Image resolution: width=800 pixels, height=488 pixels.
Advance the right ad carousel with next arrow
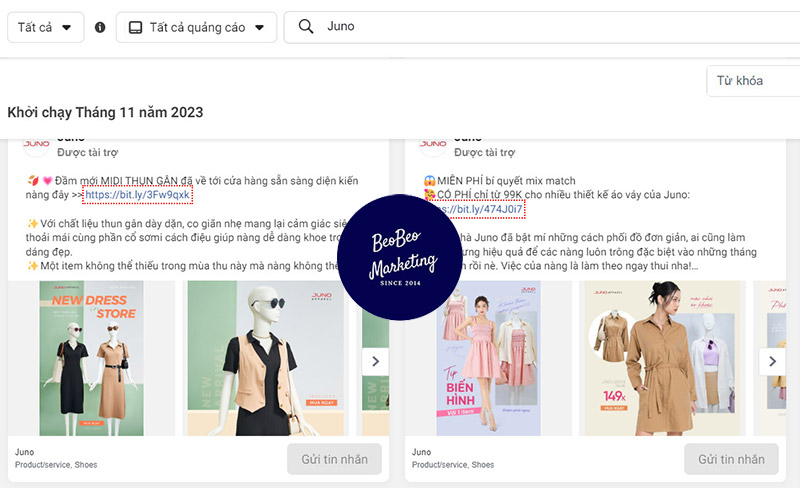pyautogui.click(x=770, y=361)
